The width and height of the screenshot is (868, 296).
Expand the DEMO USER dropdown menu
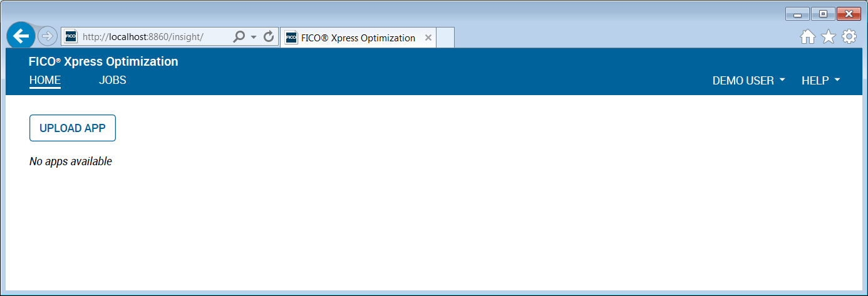click(749, 81)
